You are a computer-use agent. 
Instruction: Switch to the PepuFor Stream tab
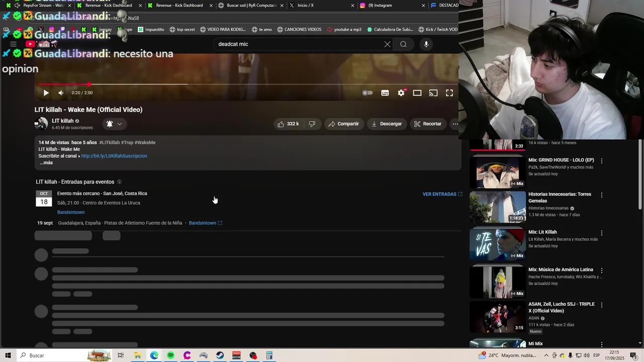tap(39, 6)
